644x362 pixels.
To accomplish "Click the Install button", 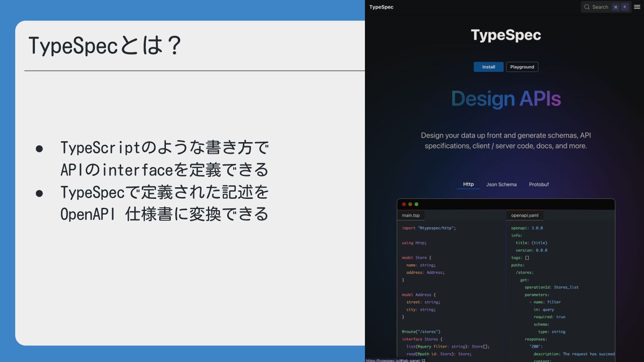I will point(488,67).
